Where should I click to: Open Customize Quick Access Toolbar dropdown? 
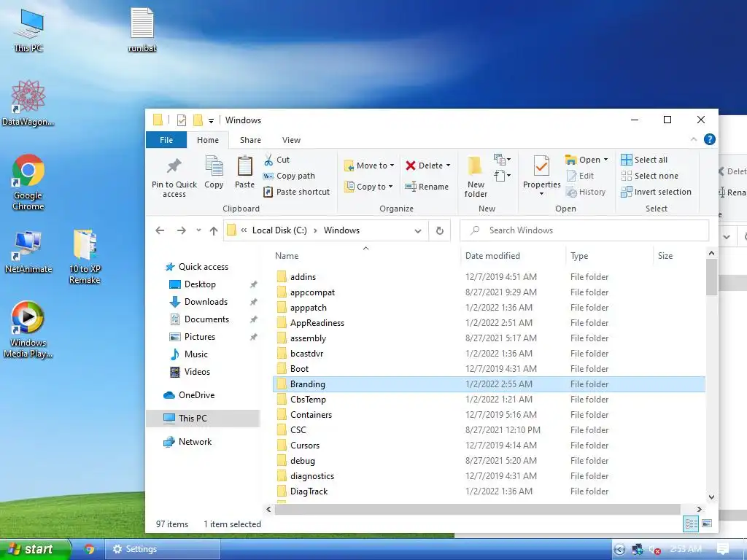(211, 121)
